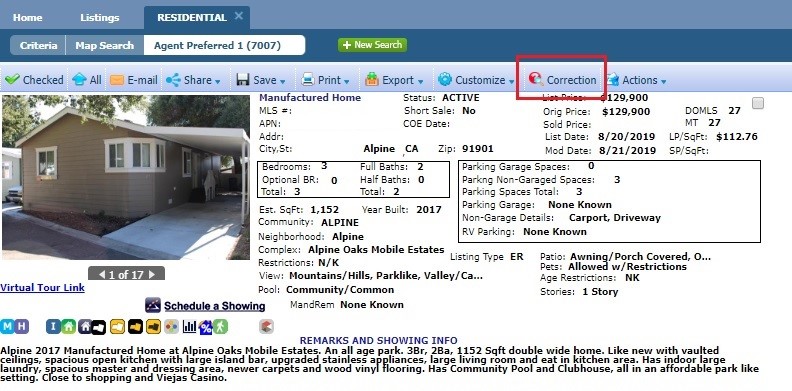
Task: Open the bar chart statistics icon
Action: point(189,326)
